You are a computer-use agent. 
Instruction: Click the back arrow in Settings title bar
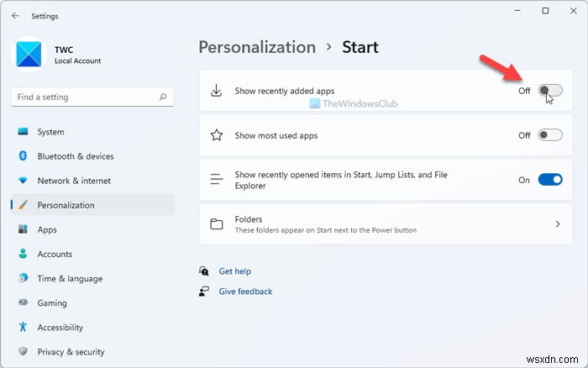pos(15,16)
